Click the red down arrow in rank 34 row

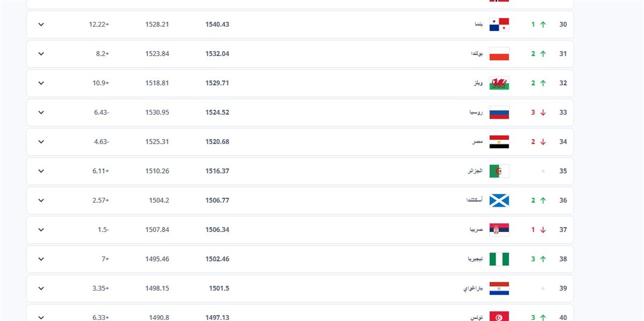coord(543,142)
